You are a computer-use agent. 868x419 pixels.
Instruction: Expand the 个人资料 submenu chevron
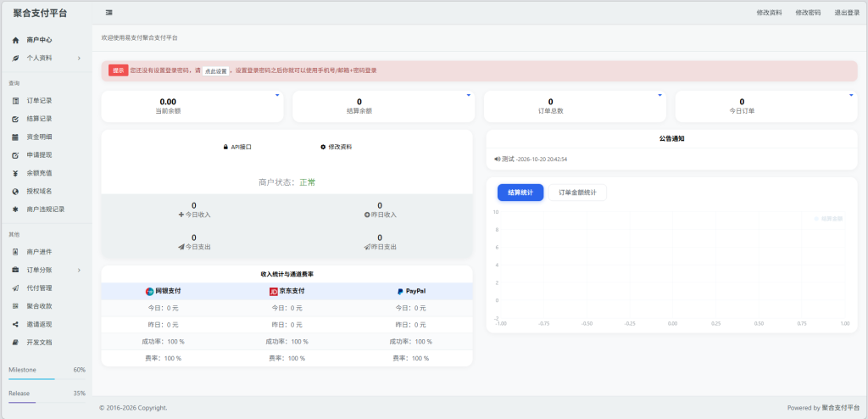(x=79, y=59)
